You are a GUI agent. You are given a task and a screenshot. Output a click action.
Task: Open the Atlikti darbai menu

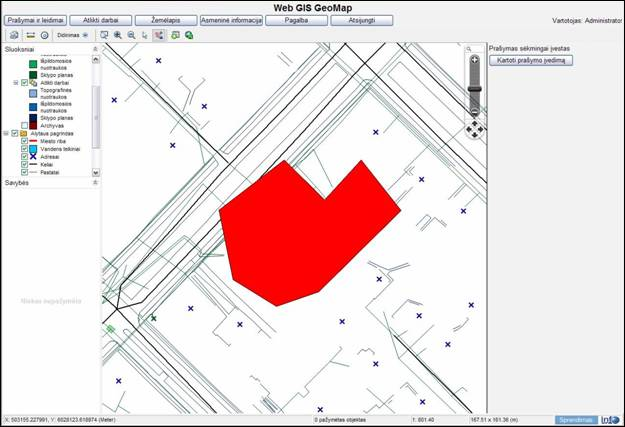[x=101, y=20]
